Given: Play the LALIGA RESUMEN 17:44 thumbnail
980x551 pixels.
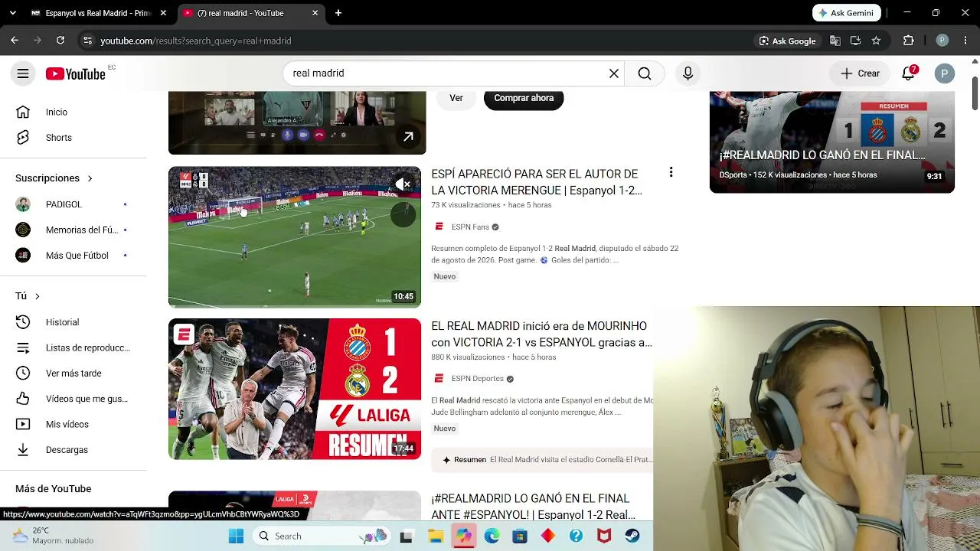Looking at the screenshot, I should pos(295,389).
